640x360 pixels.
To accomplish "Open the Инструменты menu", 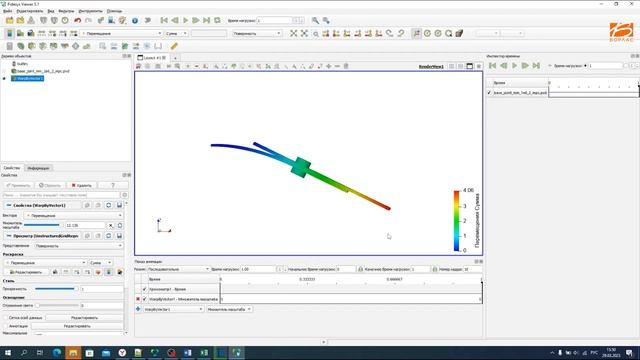I will click(x=90, y=11).
